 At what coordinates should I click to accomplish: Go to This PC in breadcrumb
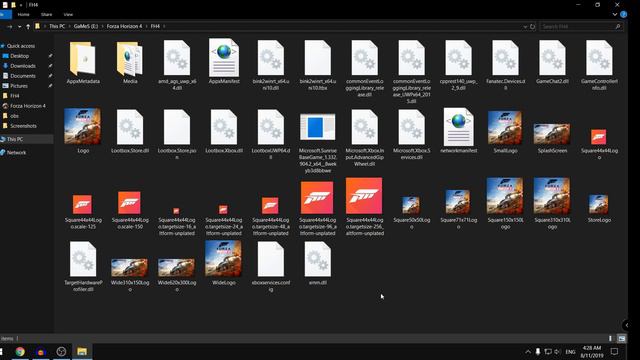(57, 26)
